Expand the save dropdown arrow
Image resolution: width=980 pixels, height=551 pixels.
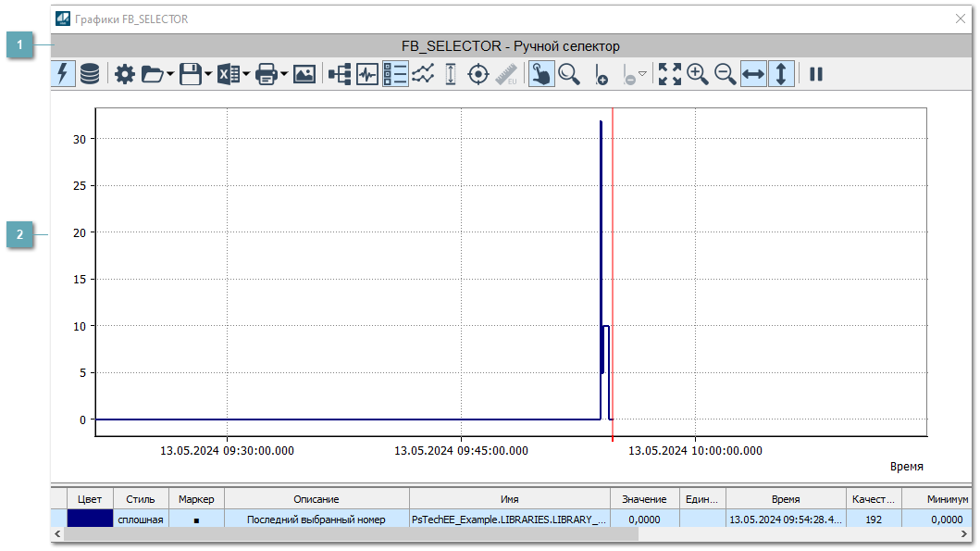208,75
